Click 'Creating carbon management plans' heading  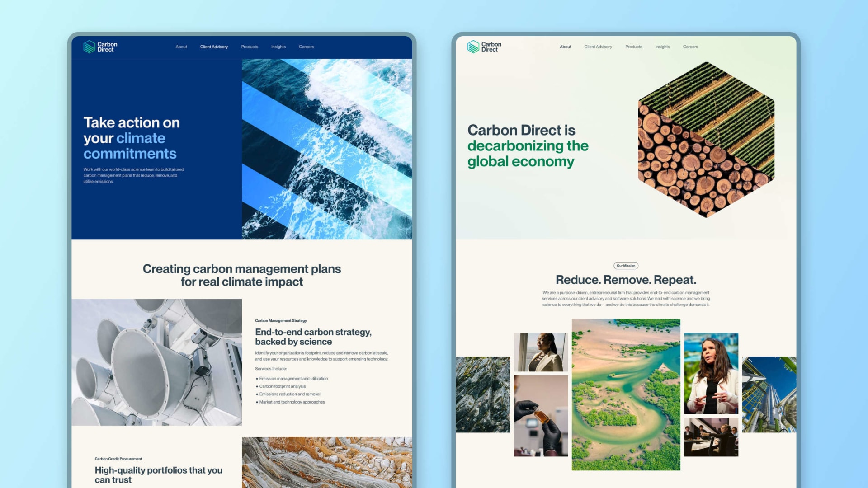click(x=242, y=275)
